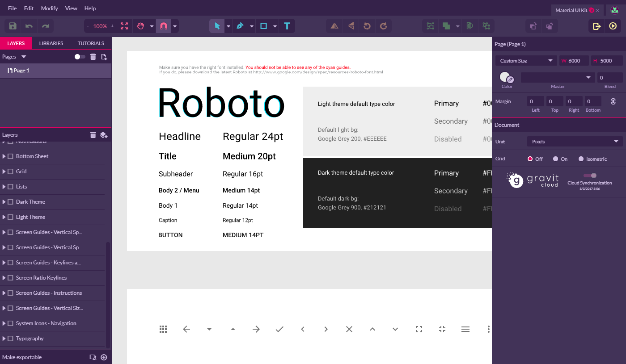Screen dimensions: 626x364
Task: Open the File menu
Action: (13, 8)
